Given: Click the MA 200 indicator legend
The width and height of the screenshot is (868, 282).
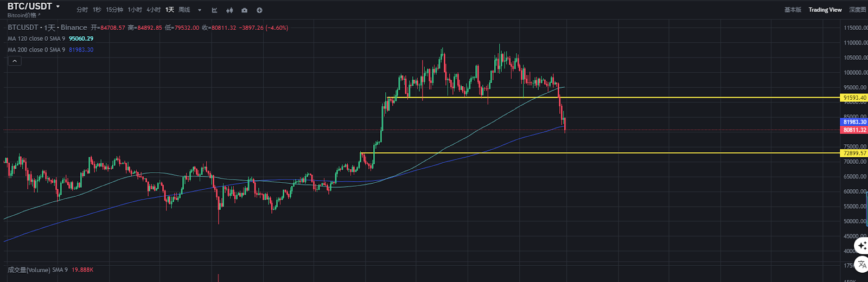Looking at the screenshot, I should coord(36,50).
